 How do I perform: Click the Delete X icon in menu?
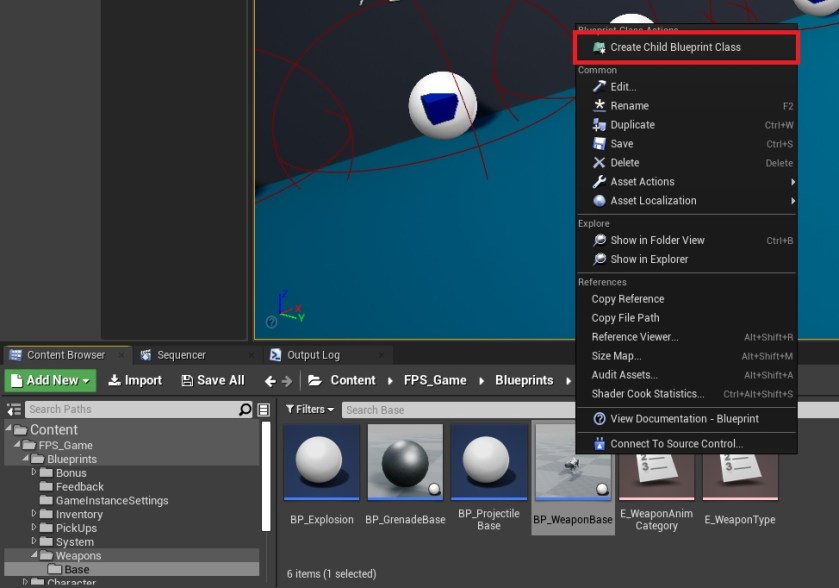pos(600,163)
